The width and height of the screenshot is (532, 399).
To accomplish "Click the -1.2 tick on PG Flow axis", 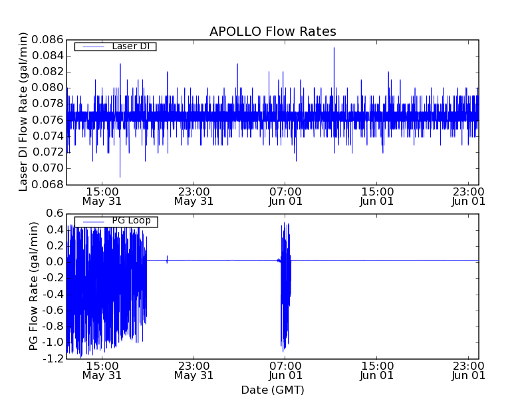I will point(53,358).
